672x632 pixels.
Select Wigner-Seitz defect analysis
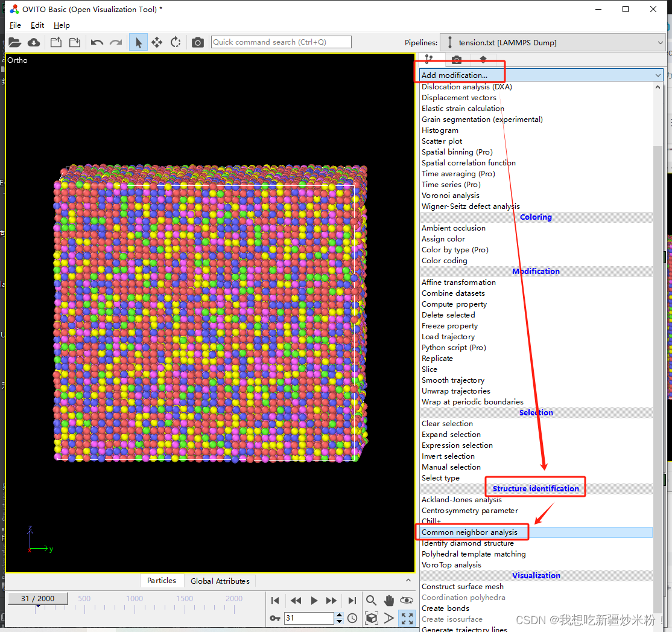click(x=471, y=206)
